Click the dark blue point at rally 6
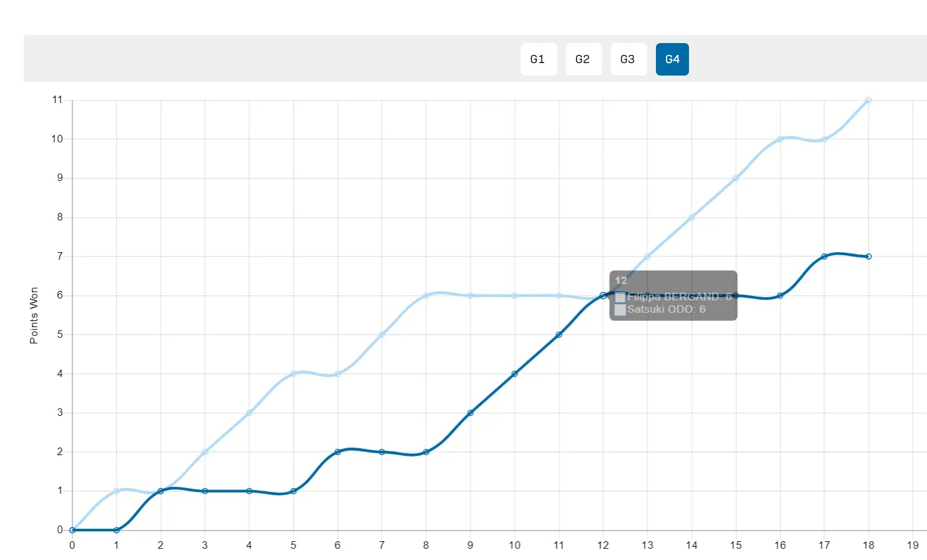927x560 pixels. (337, 452)
